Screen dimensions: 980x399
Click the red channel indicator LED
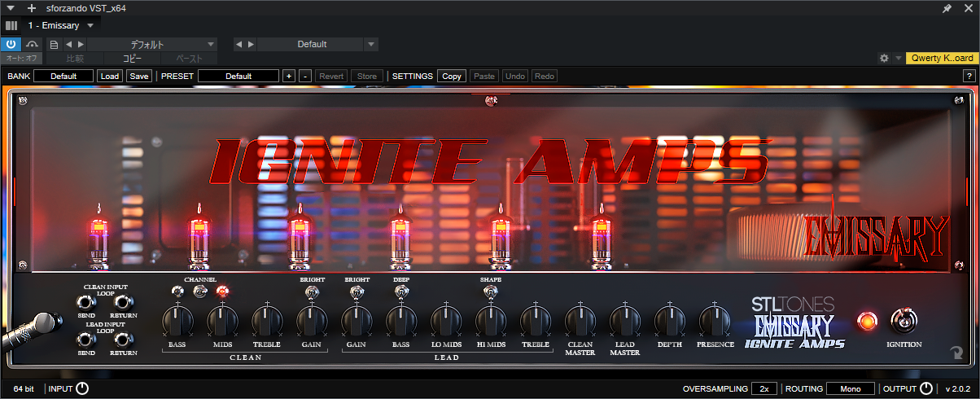(x=222, y=291)
